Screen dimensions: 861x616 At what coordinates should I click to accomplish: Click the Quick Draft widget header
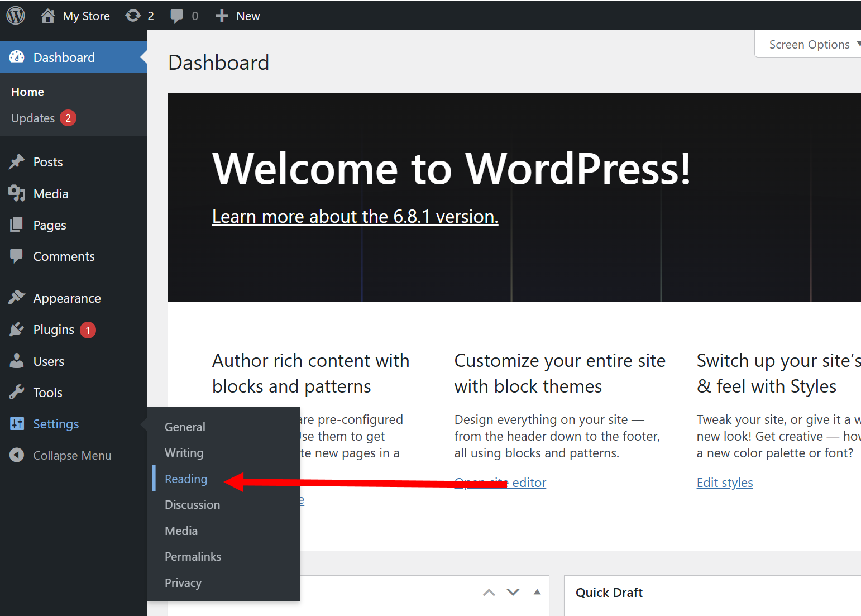(609, 593)
